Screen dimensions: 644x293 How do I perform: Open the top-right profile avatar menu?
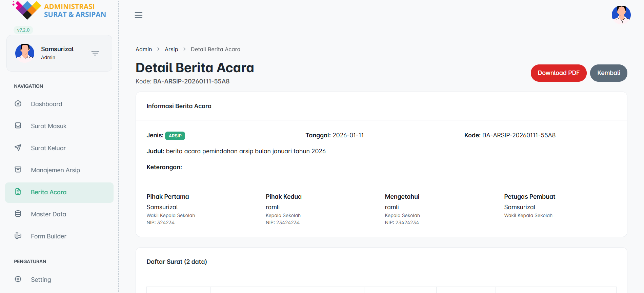coord(621,15)
